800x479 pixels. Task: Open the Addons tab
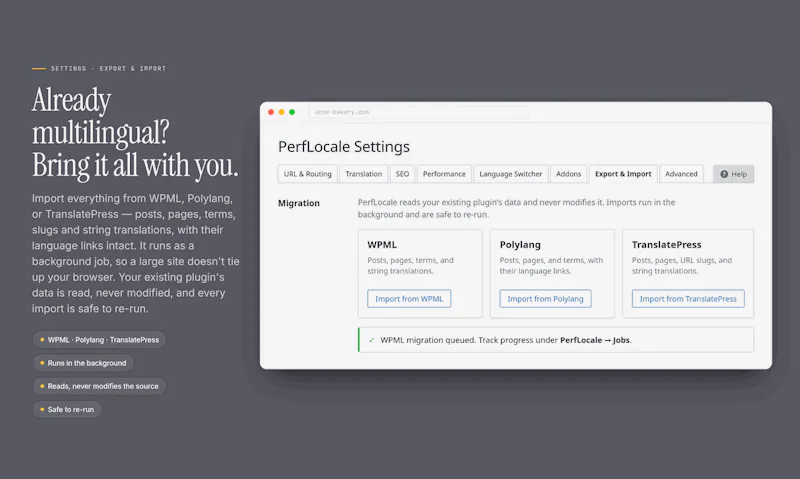point(568,174)
